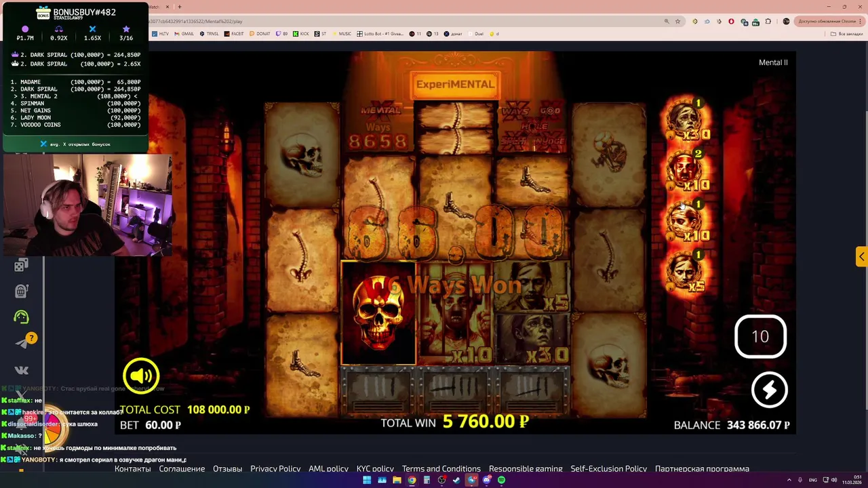Open the taskbar clock and date

pos(851,480)
